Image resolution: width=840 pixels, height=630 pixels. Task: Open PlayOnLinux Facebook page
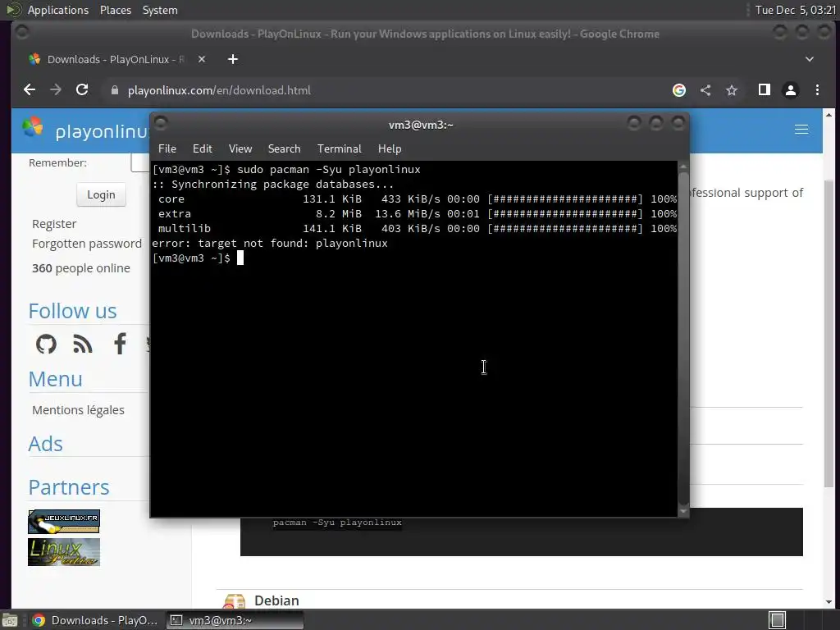coord(120,344)
